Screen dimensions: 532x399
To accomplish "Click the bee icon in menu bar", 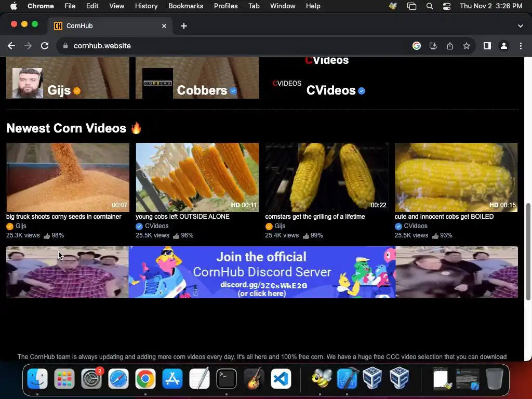I will coord(393,6).
